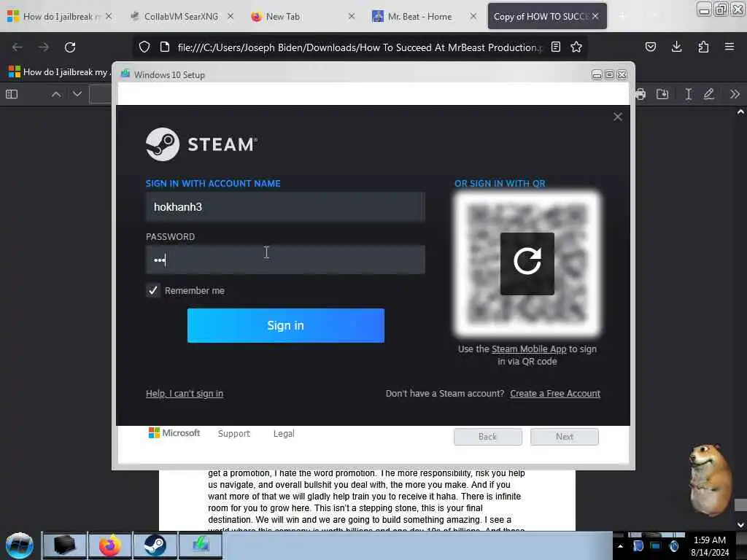The image size is (747, 560).
Task: Click the Steam Sign in button
Action: coord(285,325)
